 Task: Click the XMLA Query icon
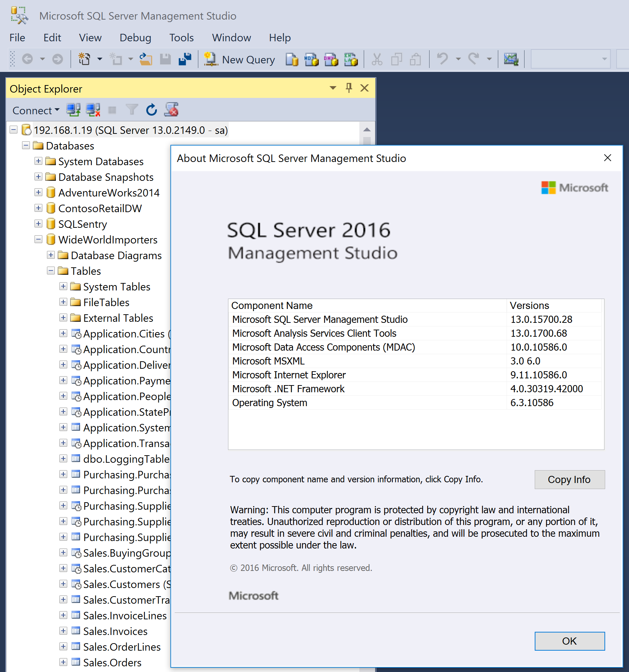[x=351, y=59]
